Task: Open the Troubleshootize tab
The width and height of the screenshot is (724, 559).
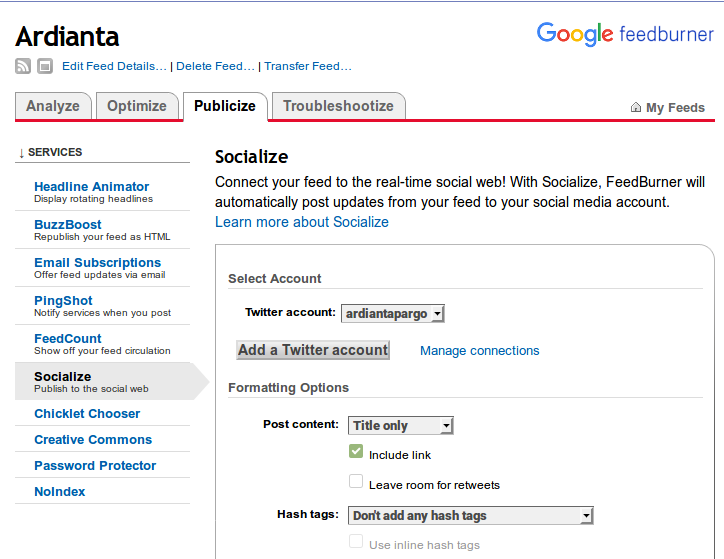Action: [338, 106]
